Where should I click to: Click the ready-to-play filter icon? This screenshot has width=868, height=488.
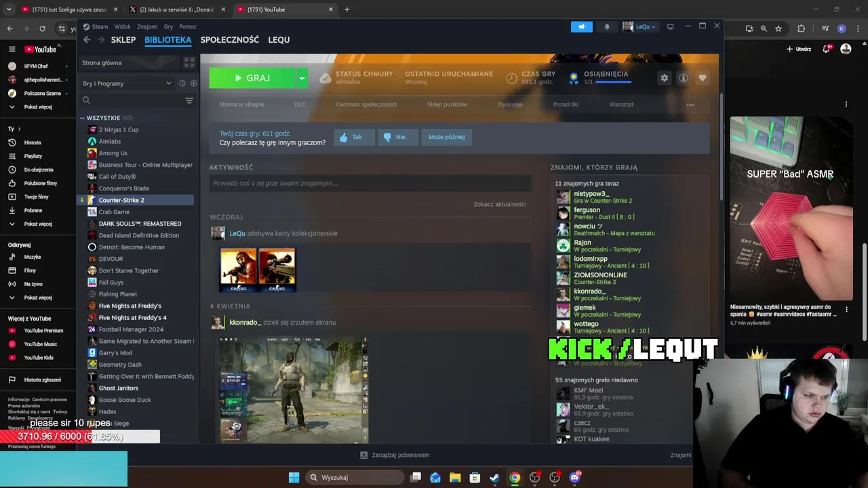click(193, 83)
